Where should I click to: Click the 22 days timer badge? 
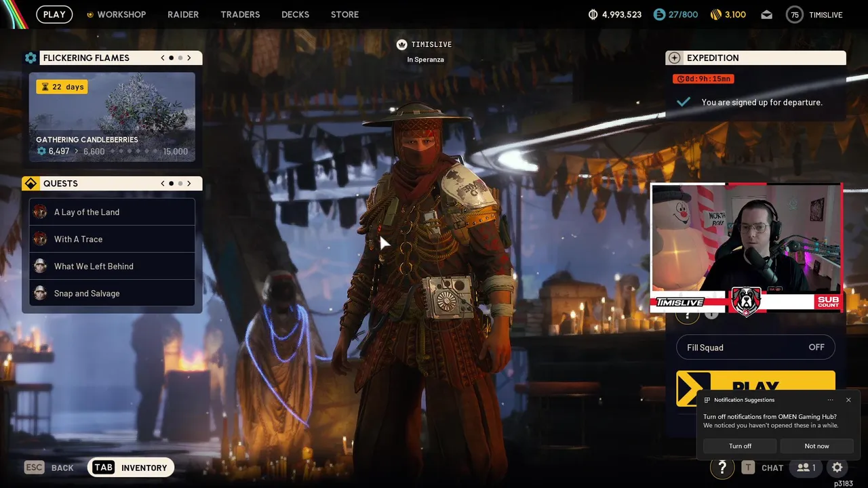point(62,87)
